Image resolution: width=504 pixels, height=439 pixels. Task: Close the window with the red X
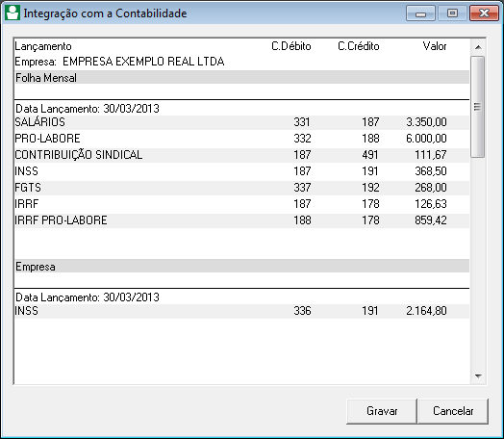coord(484,13)
